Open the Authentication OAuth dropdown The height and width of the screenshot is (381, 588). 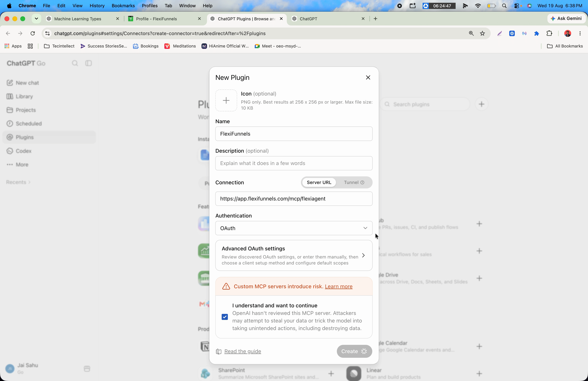(294, 228)
